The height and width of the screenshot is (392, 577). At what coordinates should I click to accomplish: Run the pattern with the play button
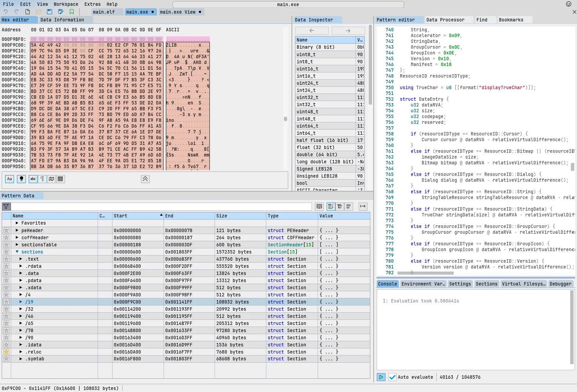[381, 377]
